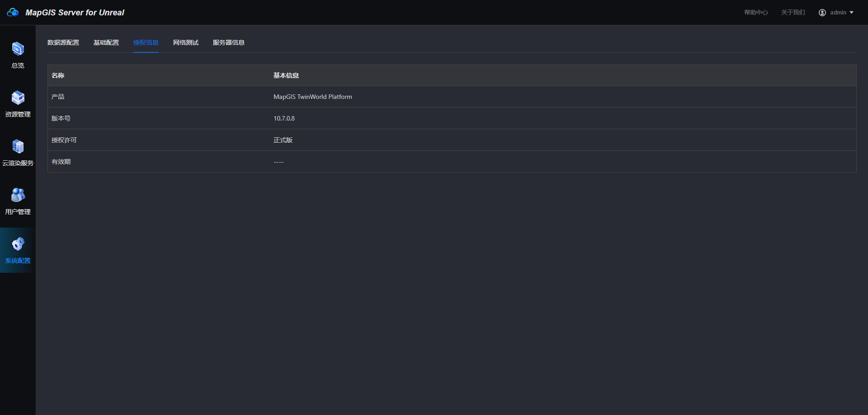Click the 名称 column header

click(58, 75)
